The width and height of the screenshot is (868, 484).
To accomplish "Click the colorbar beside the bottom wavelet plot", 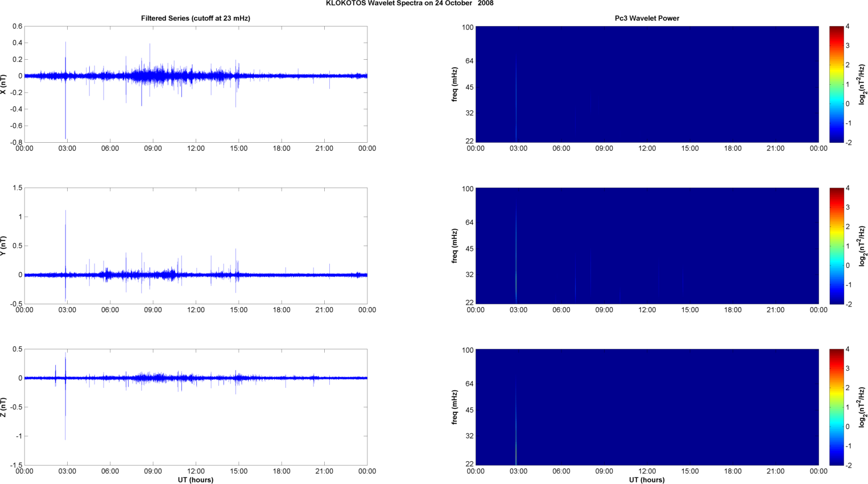I will tap(836, 407).
